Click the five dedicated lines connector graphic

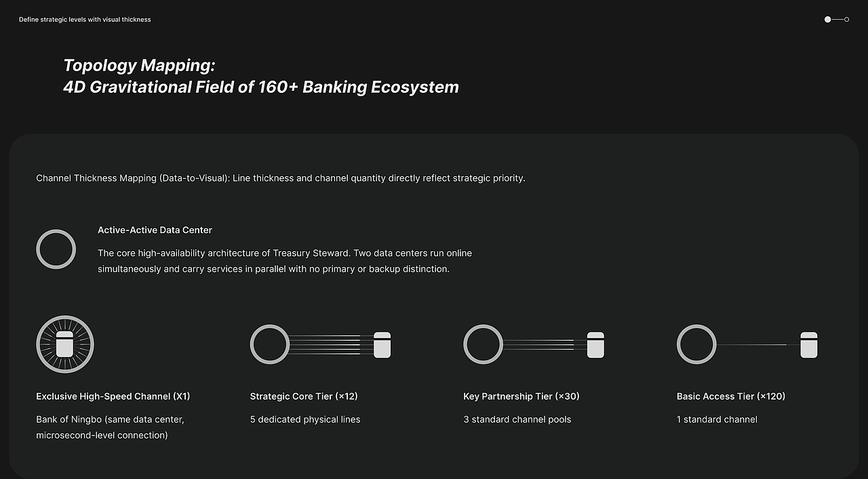pos(332,345)
